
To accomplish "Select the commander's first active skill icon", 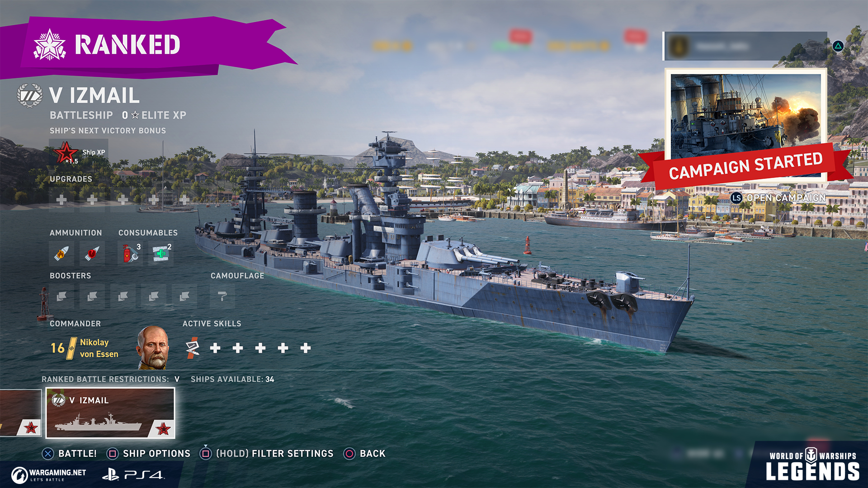I will click(193, 348).
